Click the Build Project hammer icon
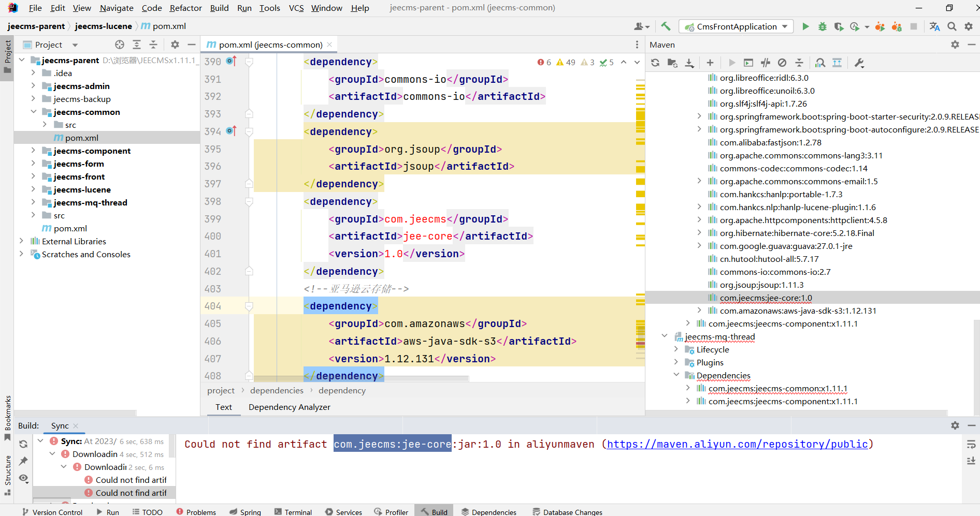Image resolution: width=980 pixels, height=516 pixels. click(x=666, y=26)
